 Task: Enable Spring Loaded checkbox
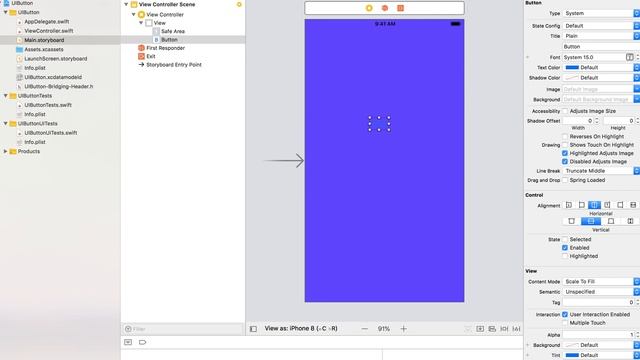point(565,180)
